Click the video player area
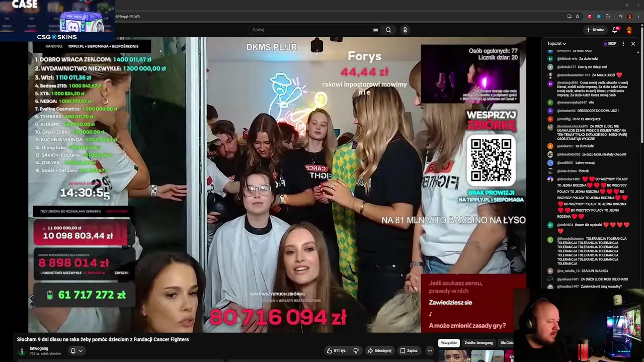 277,185
